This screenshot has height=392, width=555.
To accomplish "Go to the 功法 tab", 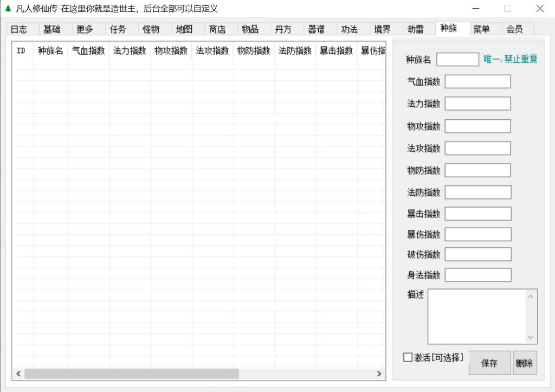I will [x=350, y=29].
